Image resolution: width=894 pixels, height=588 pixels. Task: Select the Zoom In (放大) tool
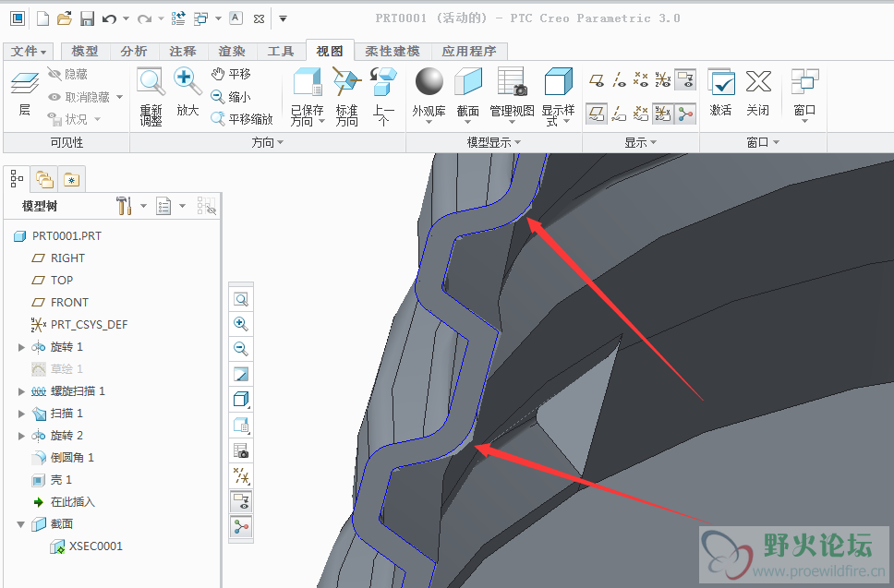tap(187, 92)
